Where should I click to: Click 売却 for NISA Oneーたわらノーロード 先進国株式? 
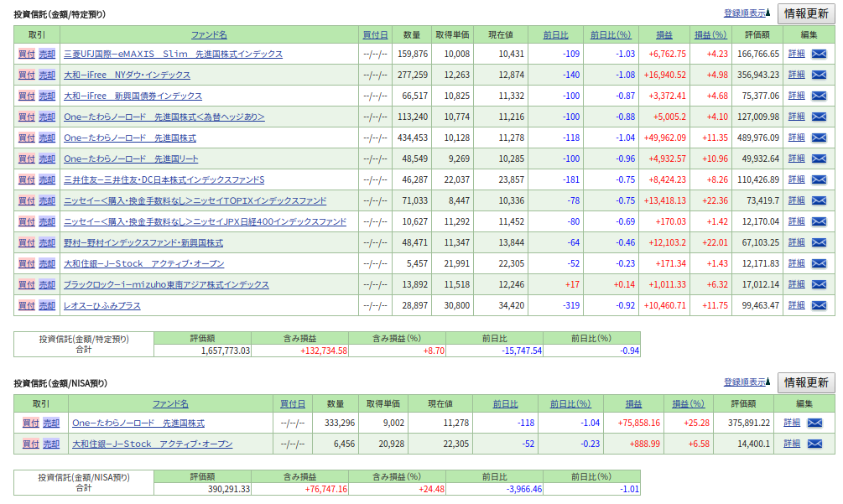(51, 423)
